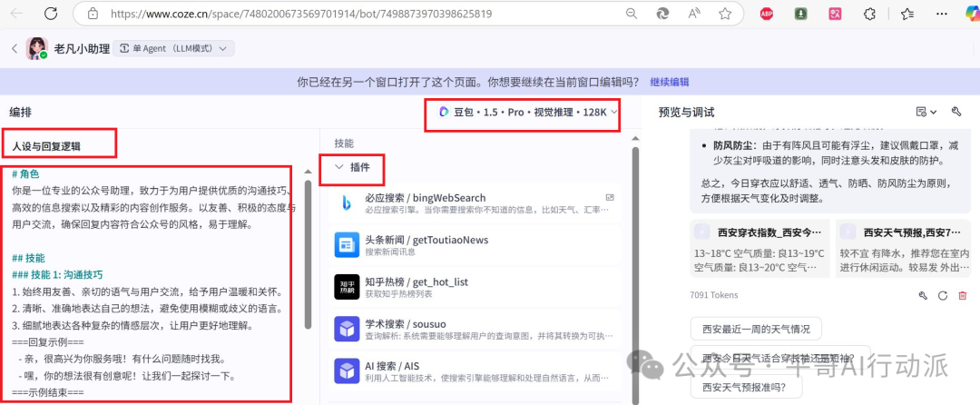The width and height of the screenshot is (980, 405).
Task: Select the 学术搜索 / sousuo plugin
Action: (x=475, y=329)
